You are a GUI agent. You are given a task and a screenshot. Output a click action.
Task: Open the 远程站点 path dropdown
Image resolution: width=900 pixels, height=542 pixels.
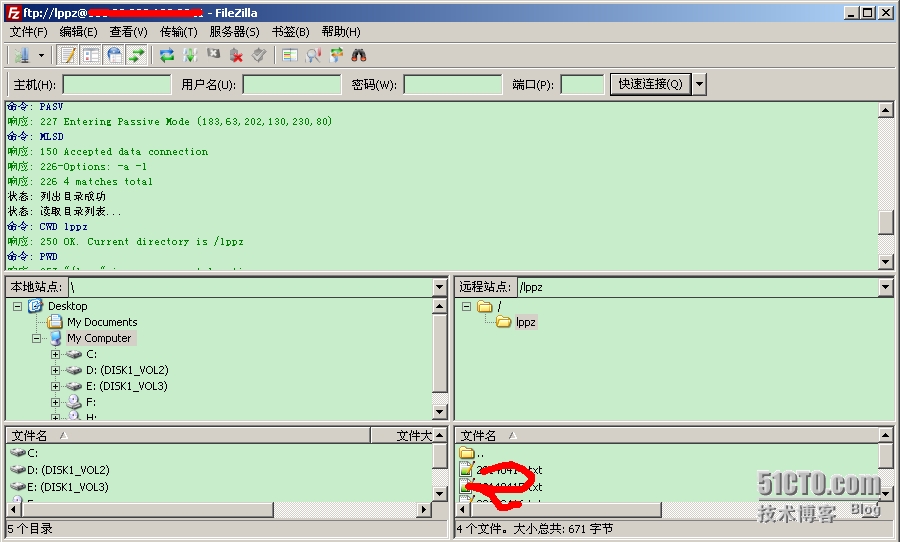(x=886, y=287)
